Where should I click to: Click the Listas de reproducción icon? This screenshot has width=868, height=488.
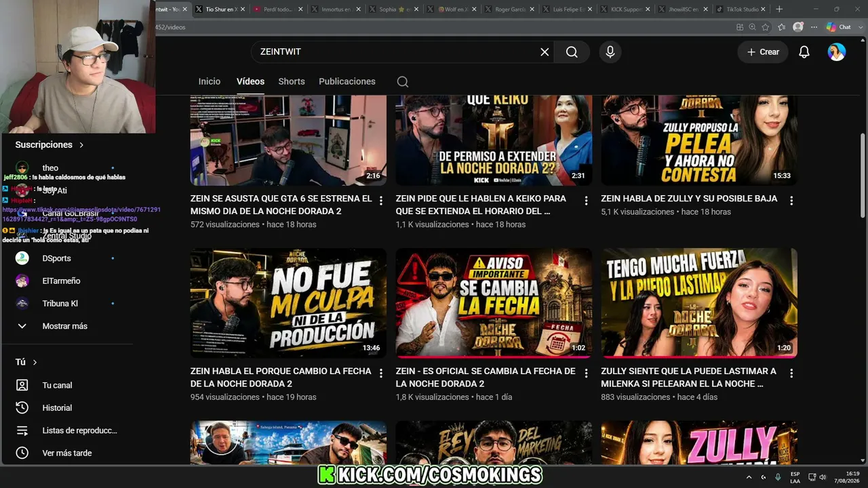click(x=22, y=430)
